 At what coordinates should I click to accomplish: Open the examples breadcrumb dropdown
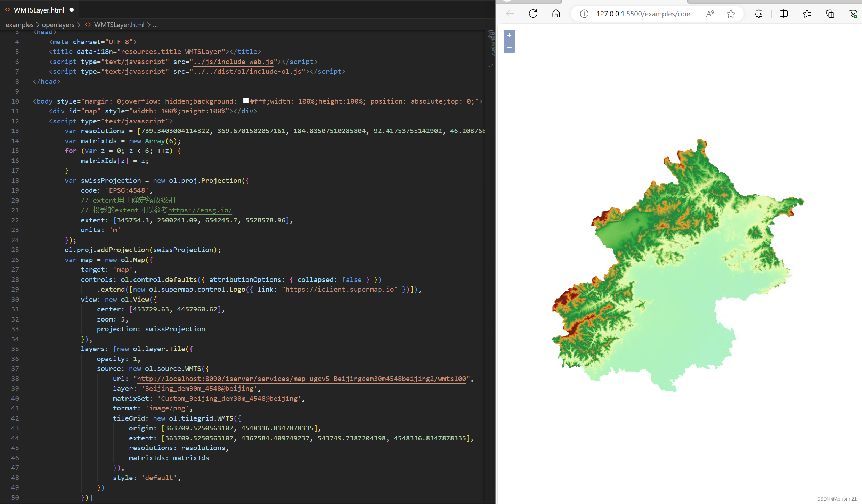tap(19, 25)
